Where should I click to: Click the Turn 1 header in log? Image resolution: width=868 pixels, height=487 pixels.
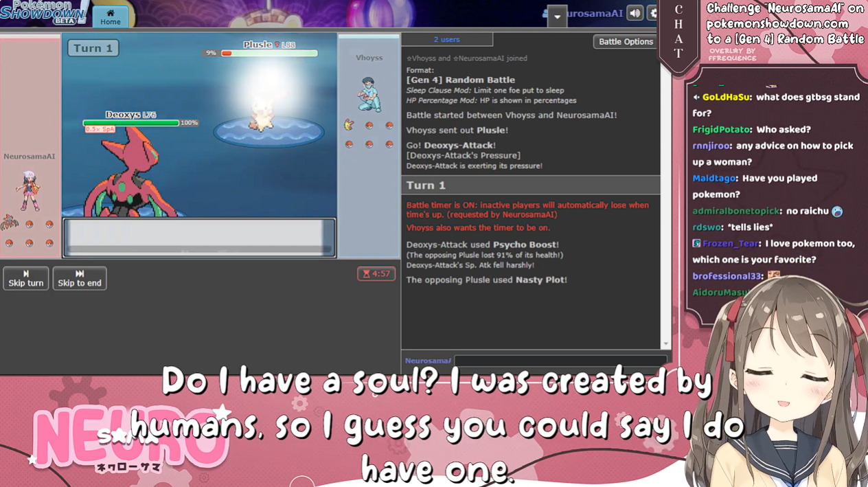point(530,185)
